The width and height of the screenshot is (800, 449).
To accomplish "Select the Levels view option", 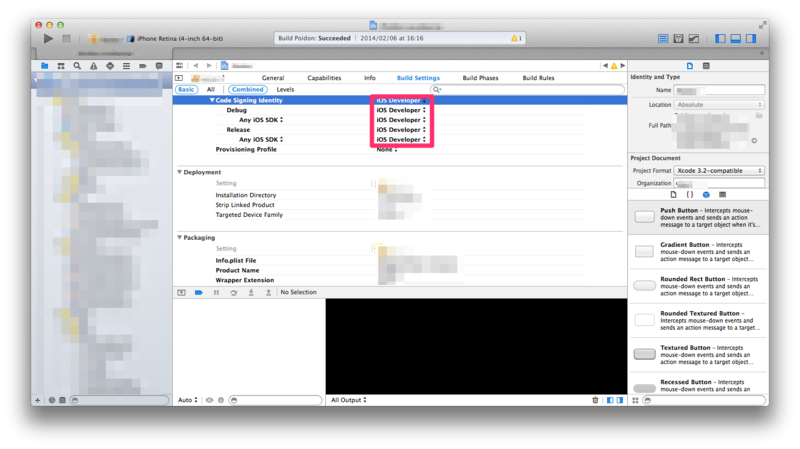I will pyautogui.click(x=285, y=89).
